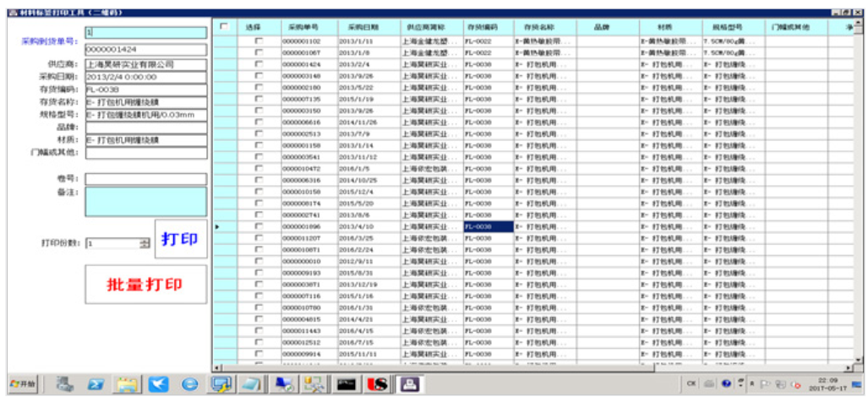Tick checkbox for purchase order 0000006616
The image size is (868, 397).
click(x=259, y=122)
